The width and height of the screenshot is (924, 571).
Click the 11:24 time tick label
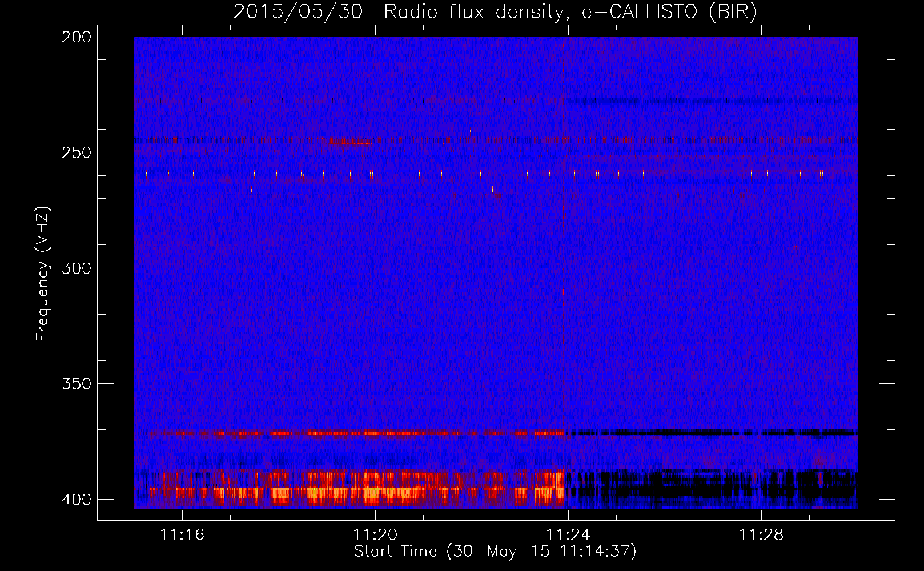coord(568,535)
